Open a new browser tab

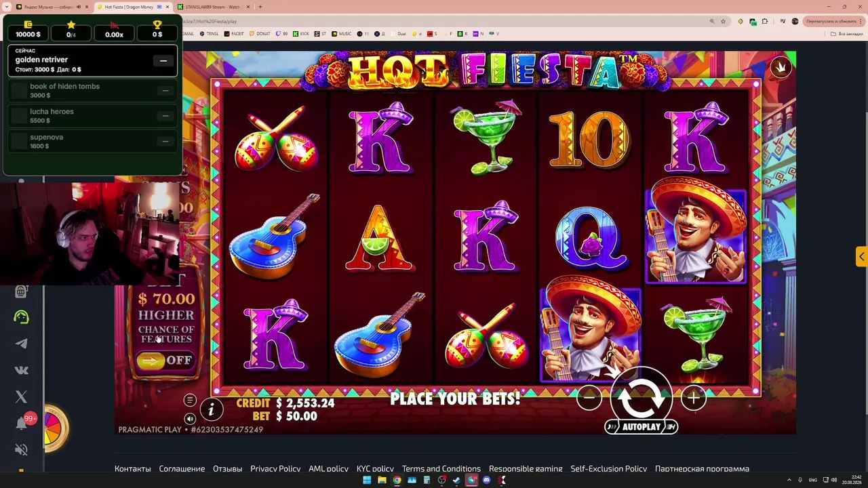(260, 7)
